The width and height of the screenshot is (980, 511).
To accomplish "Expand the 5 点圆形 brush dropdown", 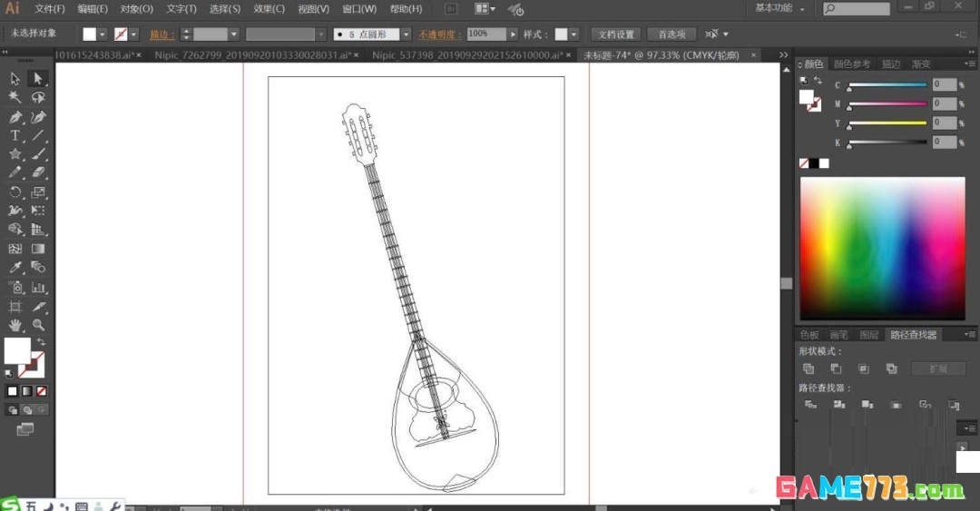I will click(x=407, y=34).
